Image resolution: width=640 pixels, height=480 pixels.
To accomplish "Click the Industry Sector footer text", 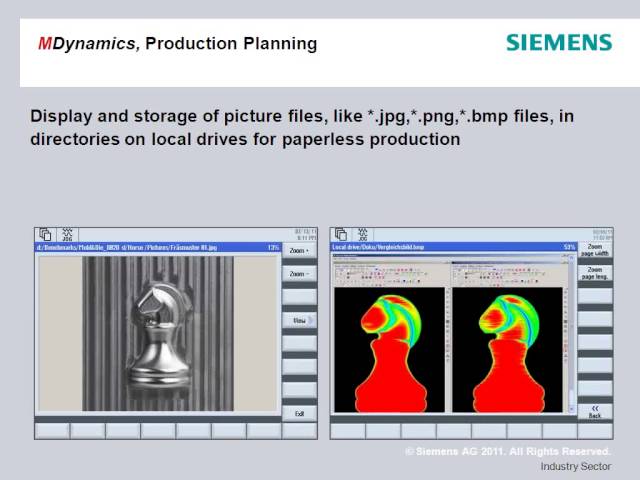I will (576, 466).
